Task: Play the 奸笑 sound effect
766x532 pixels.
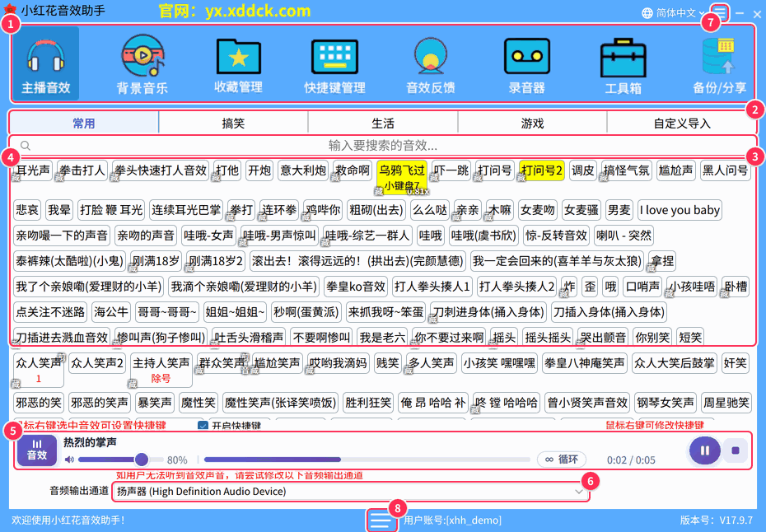Action: (736, 363)
